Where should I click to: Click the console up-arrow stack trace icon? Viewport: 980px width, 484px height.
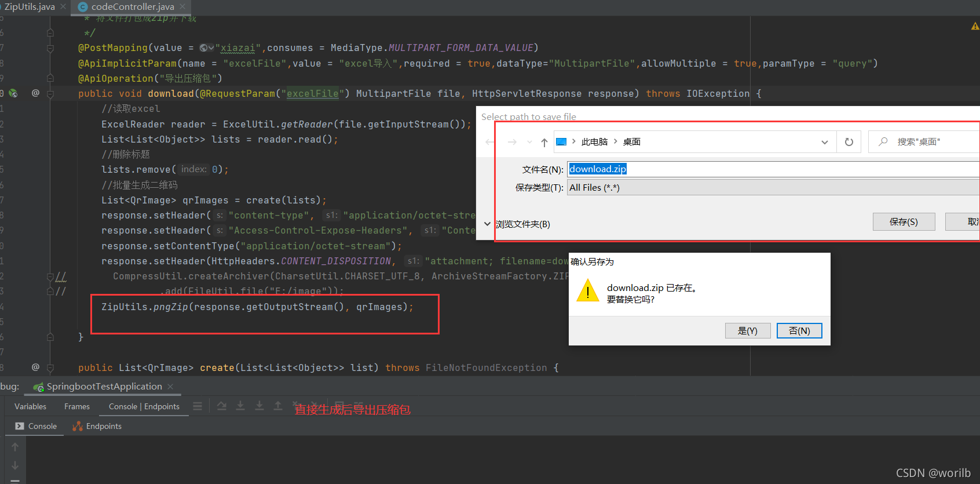point(15,447)
